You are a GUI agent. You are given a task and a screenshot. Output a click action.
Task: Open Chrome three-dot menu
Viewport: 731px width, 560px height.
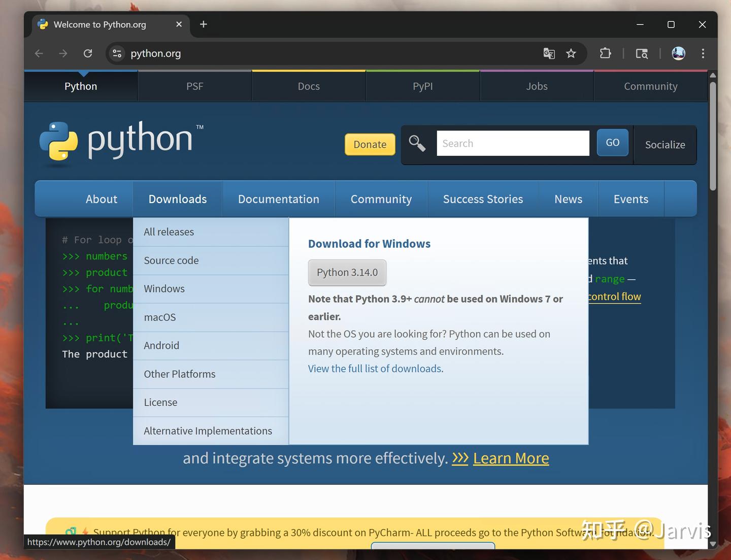coord(703,53)
